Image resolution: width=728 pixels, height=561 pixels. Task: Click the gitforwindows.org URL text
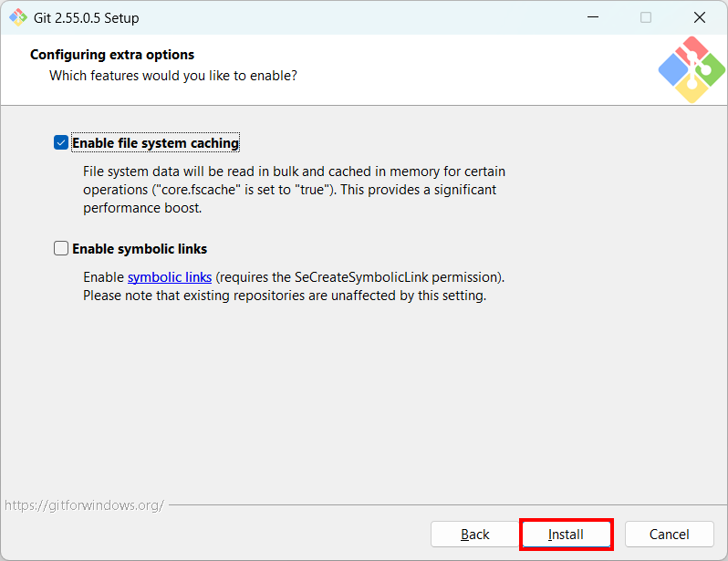[x=85, y=505]
